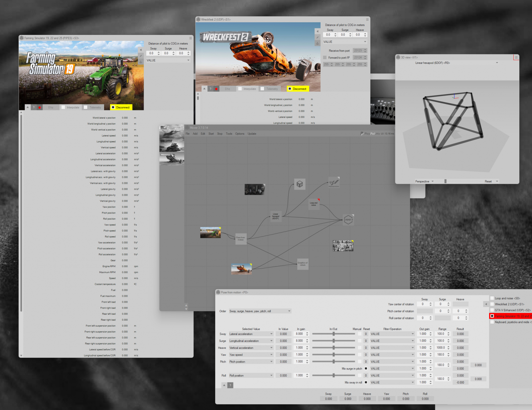Open Tools menu in Mover
Viewport: 532px width, 410px height.
click(x=229, y=134)
